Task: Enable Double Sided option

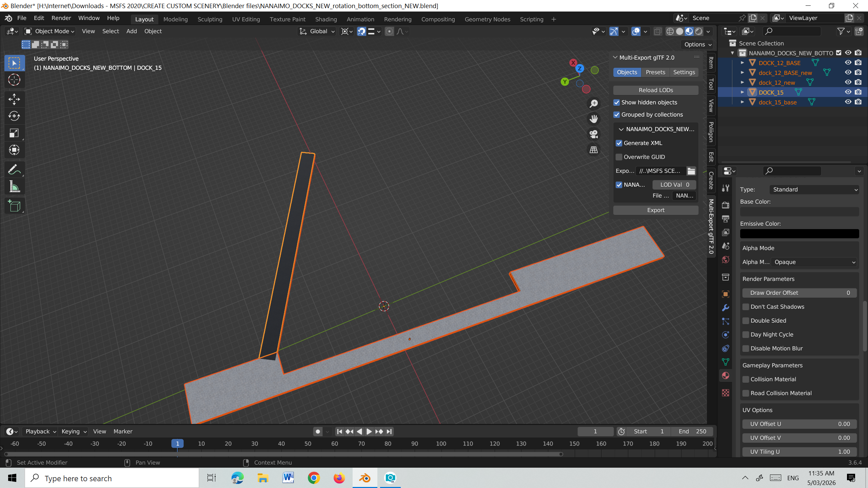Action: (x=746, y=321)
